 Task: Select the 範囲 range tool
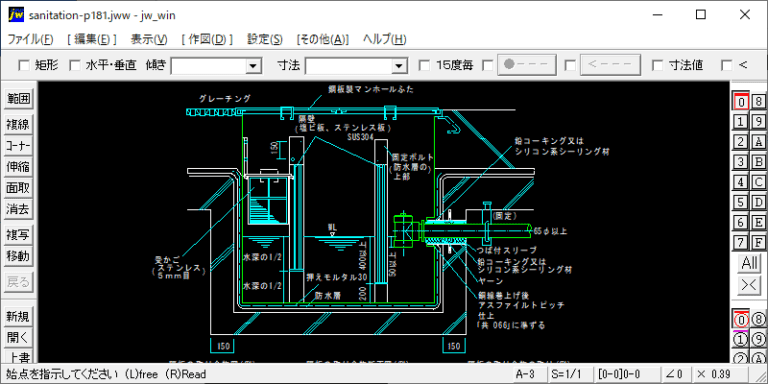pyautogui.click(x=19, y=99)
